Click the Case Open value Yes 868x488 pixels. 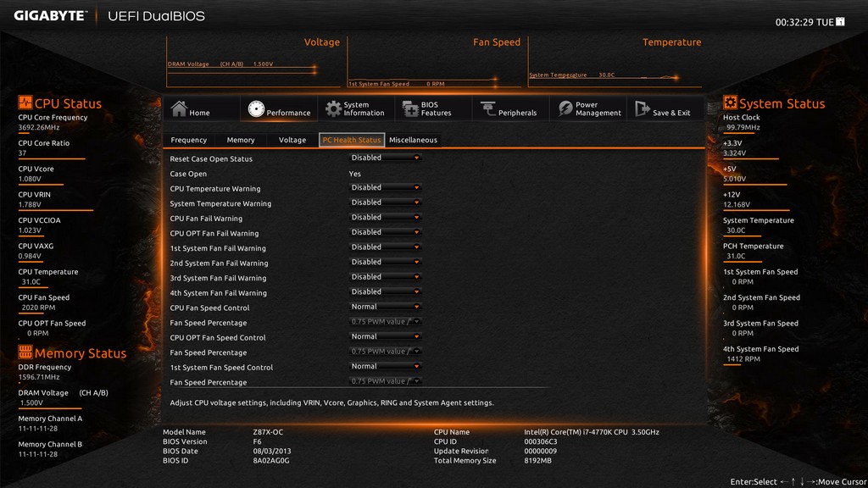coord(355,174)
